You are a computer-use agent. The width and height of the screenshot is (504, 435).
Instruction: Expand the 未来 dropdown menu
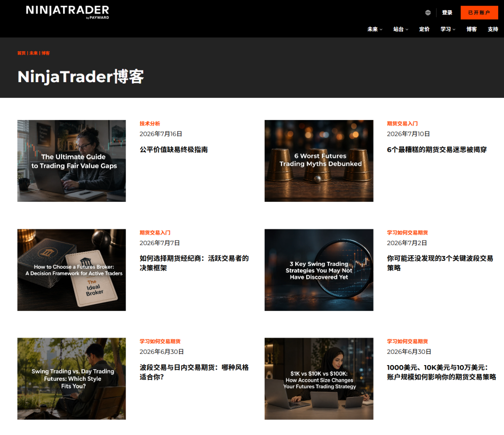(x=375, y=29)
